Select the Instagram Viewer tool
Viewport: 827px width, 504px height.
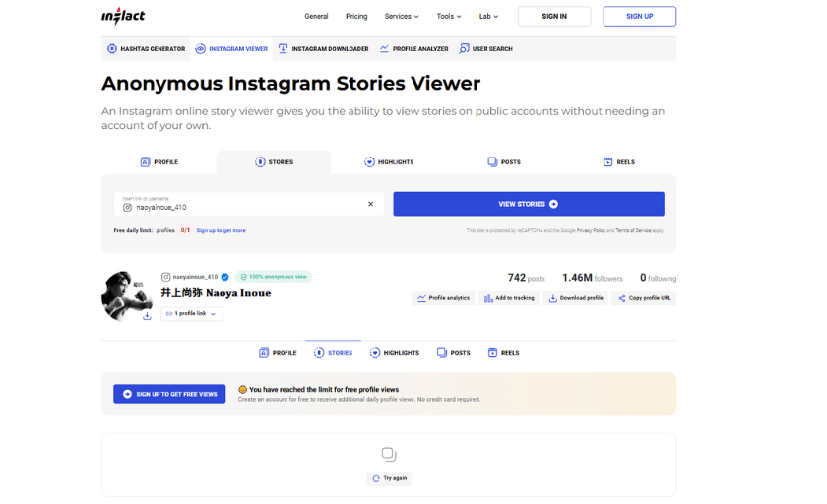pos(231,49)
